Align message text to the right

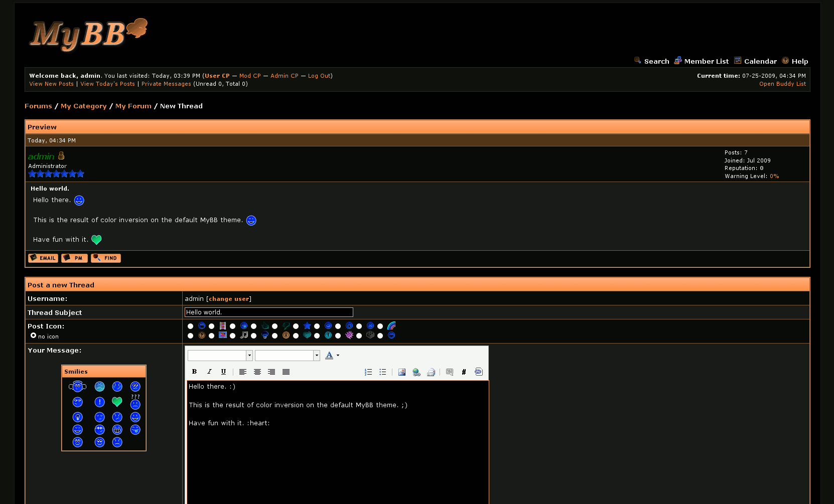[x=271, y=372]
